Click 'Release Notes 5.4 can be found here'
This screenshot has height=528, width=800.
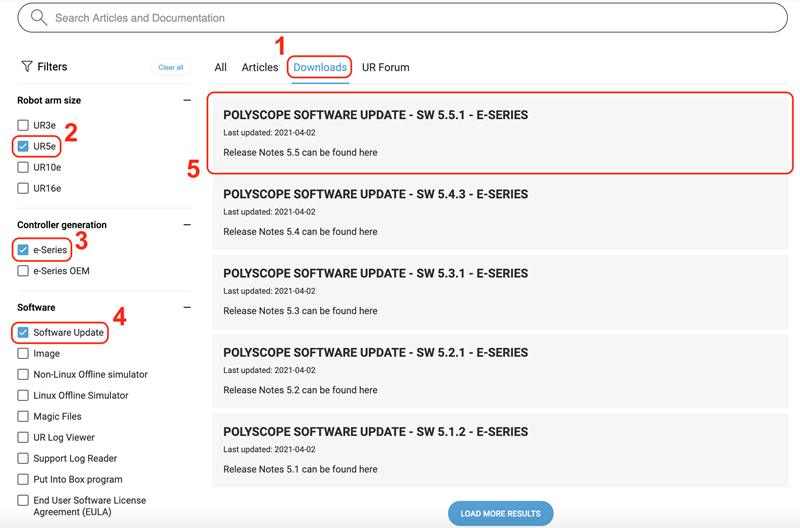pyautogui.click(x=301, y=232)
